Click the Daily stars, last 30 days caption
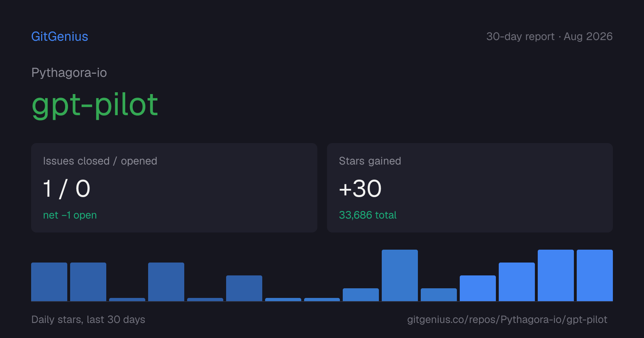This screenshot has height=338, width=644. (88, 319)
